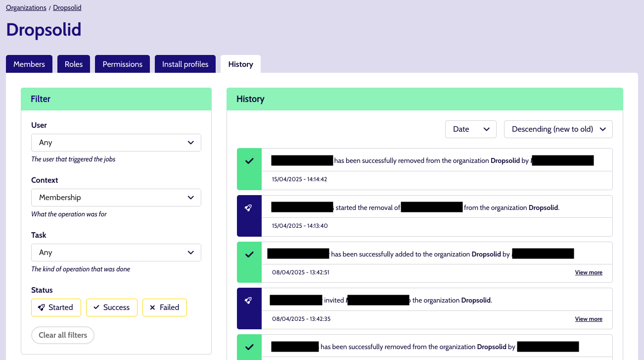This screenshot has width=644, height=360.
Task: Change the Descending (new to old) sort order
Action: pos(558,129)
